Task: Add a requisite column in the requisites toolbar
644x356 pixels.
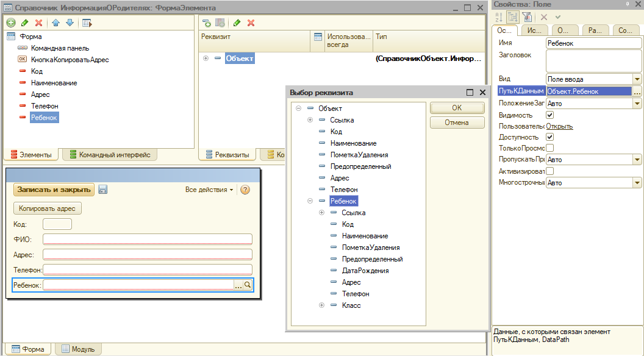Action: click(x=220, y=23)
